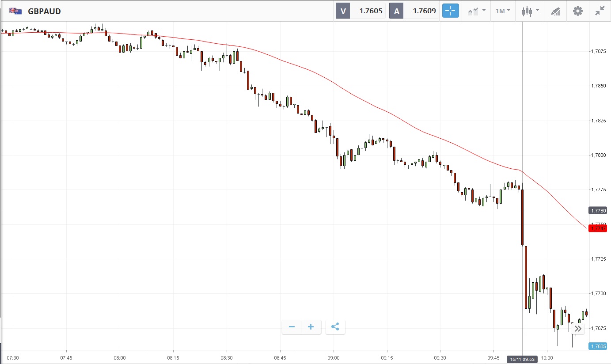611x364 pixels.
Task: Click the A buy price 1.7609 button
Action: [x=414, y=11]
